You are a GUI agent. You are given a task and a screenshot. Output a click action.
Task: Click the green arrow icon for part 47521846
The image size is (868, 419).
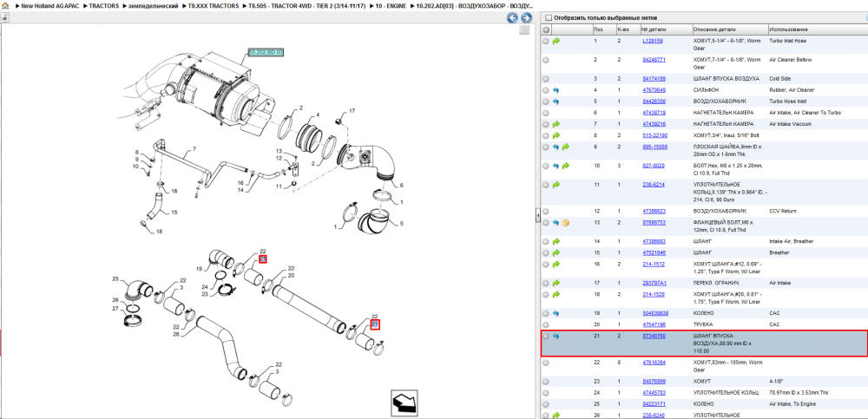coord(556,252)
